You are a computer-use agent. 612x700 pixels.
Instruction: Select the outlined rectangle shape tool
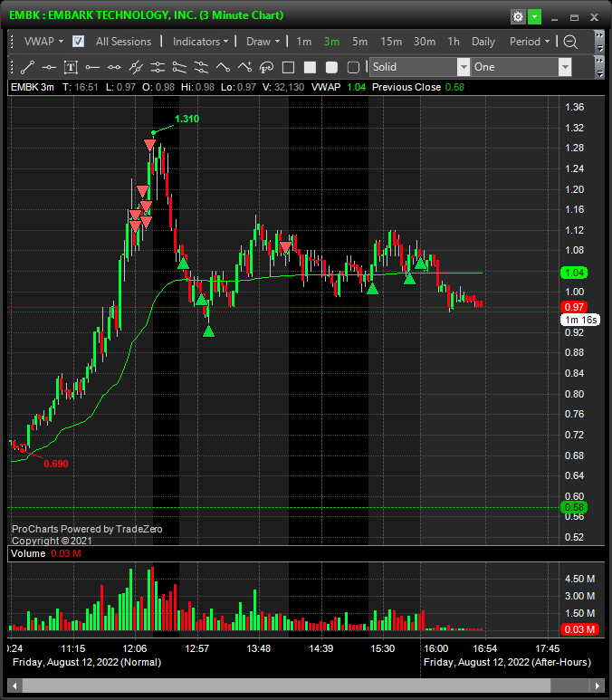click(x=289, y=67)
